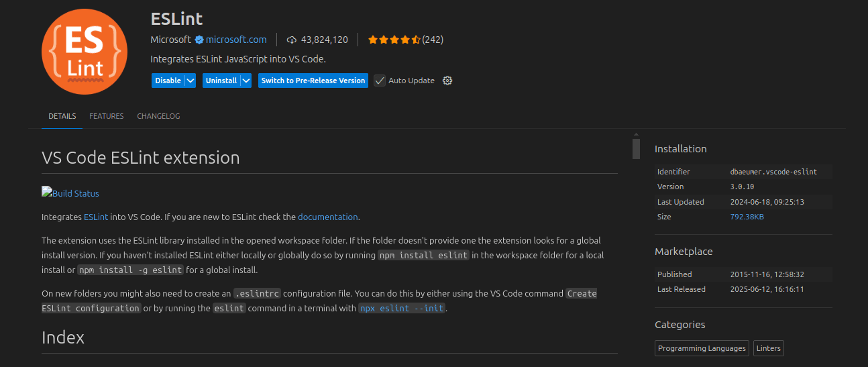Image resolution: width=868 pixels, height=367 pixels.
Task: Click the star rating icons
Action: point(394,40)
